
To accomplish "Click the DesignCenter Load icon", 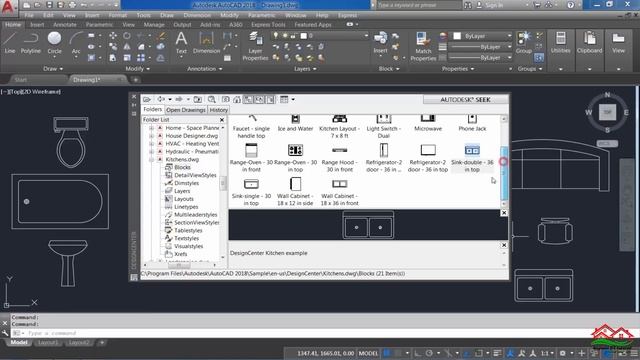I will (x=147, y=99).
